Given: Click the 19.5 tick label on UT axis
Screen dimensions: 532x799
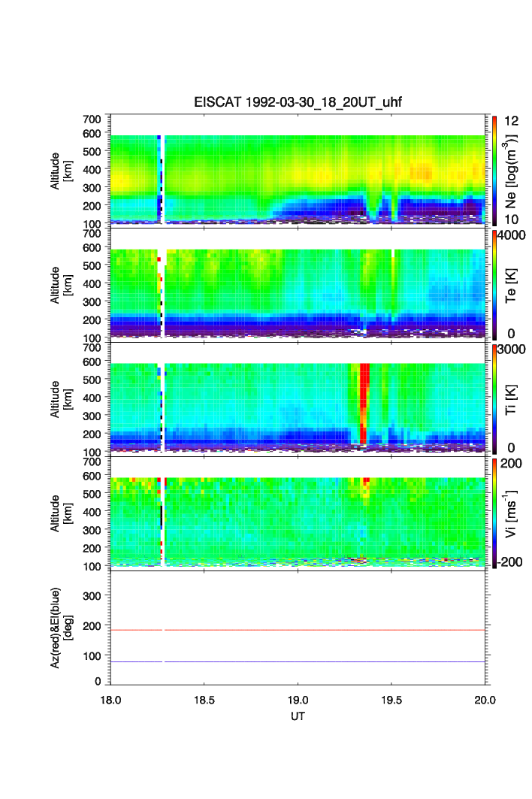Looking at the screenshot, I should pos(391,700).
